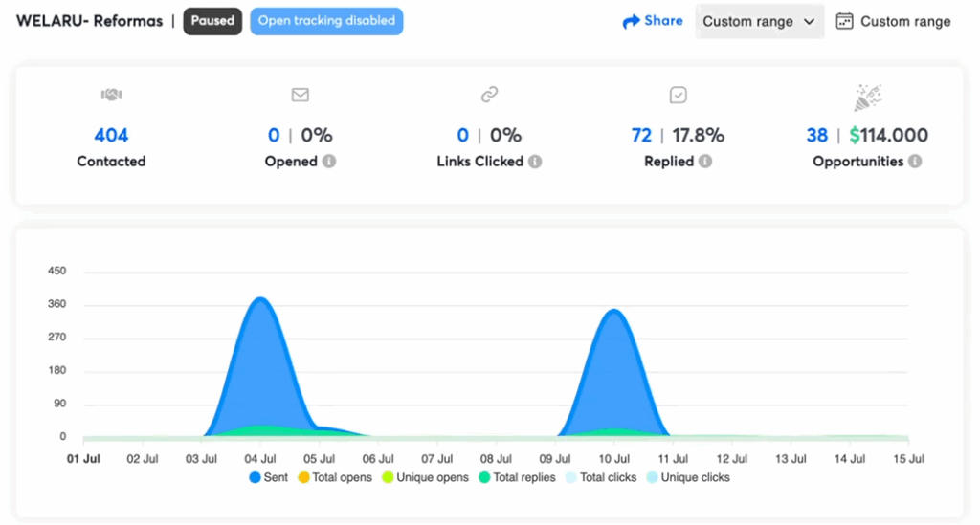
Task: Click the Open tracking disabled badge
Action: coord(326,21)
